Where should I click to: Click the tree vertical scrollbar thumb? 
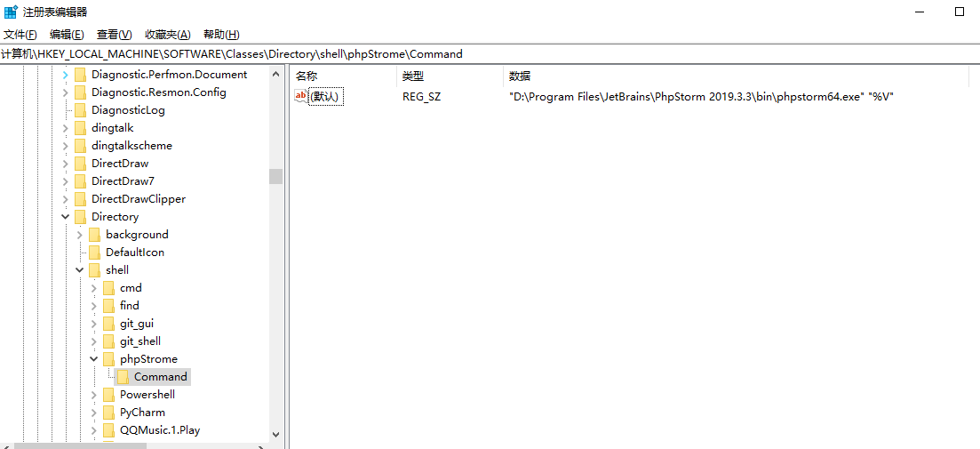pos(276,176)
